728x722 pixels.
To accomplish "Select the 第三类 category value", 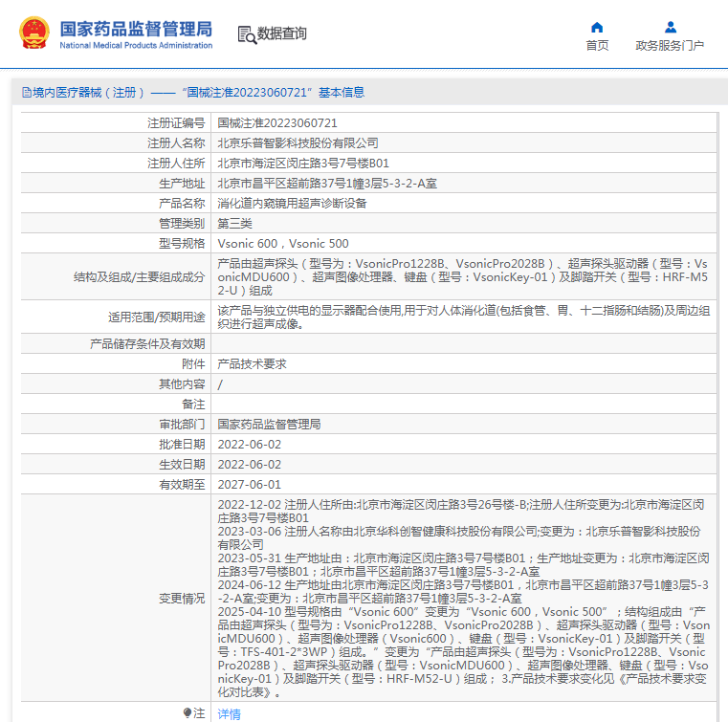I will pyautogui.click(x=234, y=223).
